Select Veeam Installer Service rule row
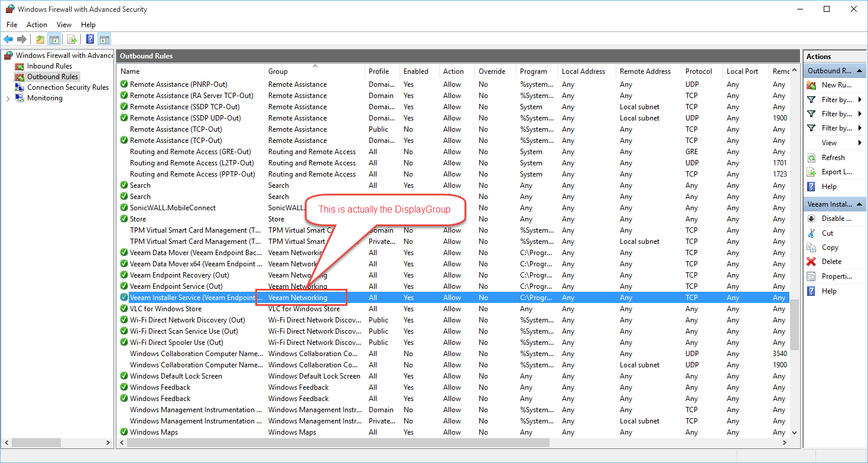 pyautogui.click(x=453, y=298)
